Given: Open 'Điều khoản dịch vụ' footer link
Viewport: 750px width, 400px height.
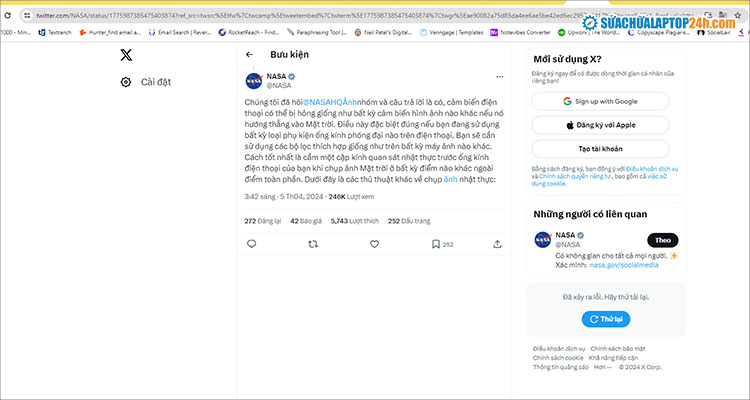Looking at the screenshot, I should (x=556, y=348).
